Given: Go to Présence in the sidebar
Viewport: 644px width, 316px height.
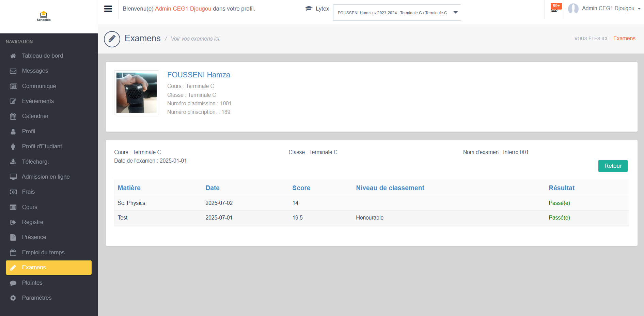Looking at the screenshot, I should (34, 237).
